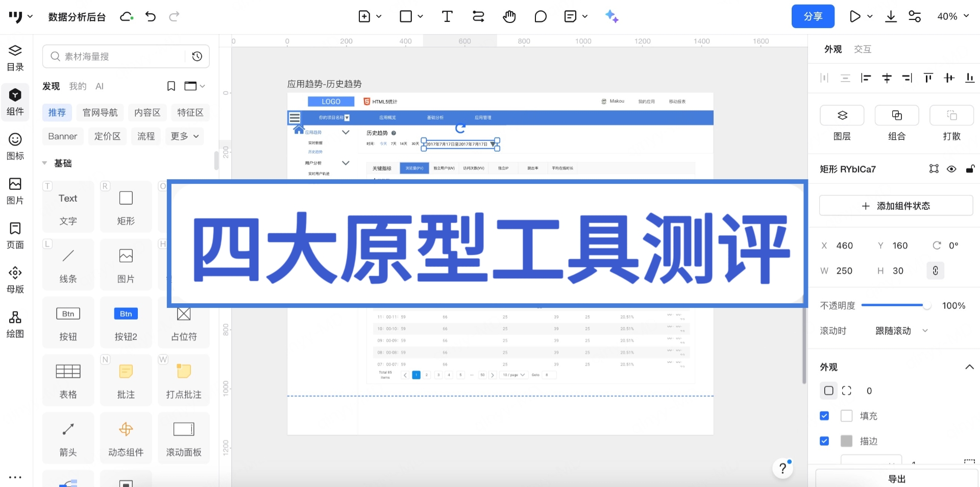Viewport: 980px width, 487px height.
Task: Switch to the 交互 tab
Action: point(863,49)
